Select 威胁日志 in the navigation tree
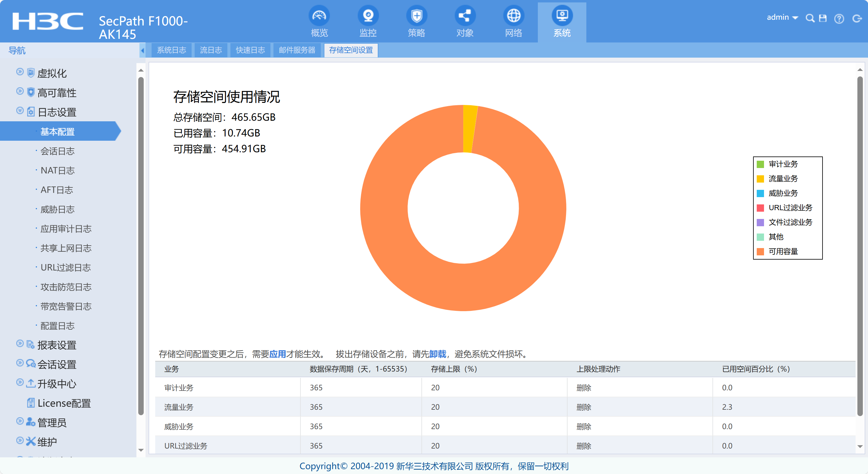868x474 pixels. coord(57,209)
